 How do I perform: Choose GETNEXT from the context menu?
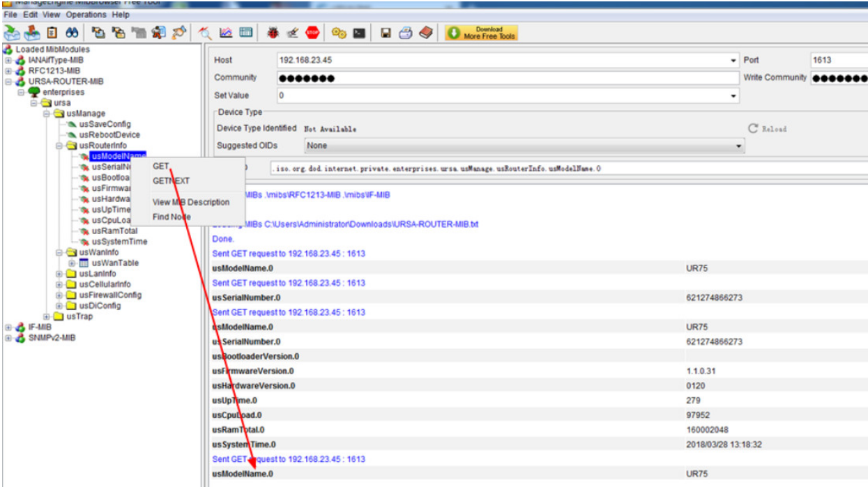(171, 180)
